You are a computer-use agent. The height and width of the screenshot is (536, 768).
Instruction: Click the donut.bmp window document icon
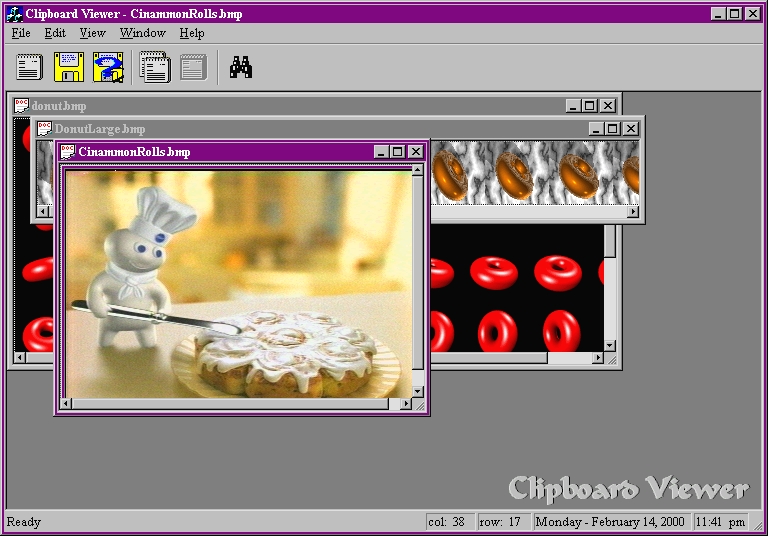tap(21, 105)
